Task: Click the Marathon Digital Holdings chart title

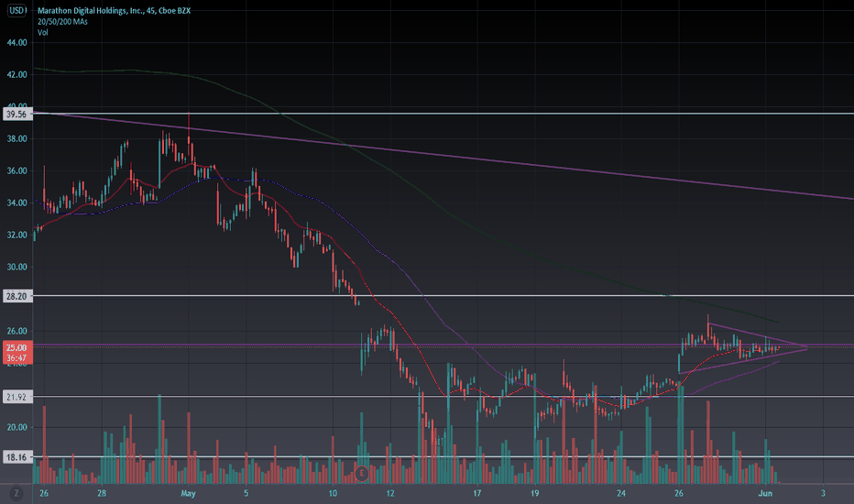Action: coord(114,10)
